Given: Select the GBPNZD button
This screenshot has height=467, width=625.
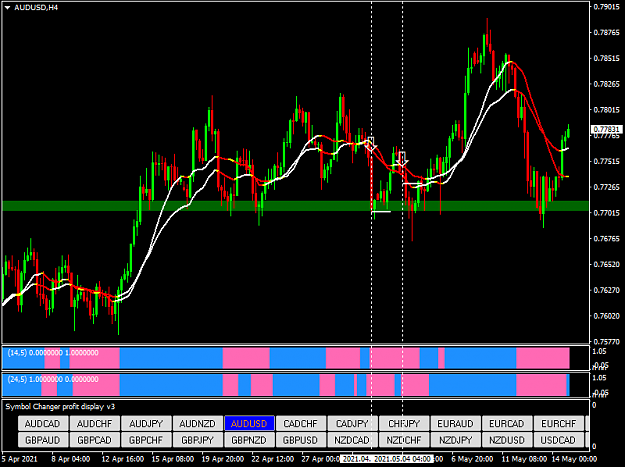Looking at the screenshot, I should click(x=249, y=440).
